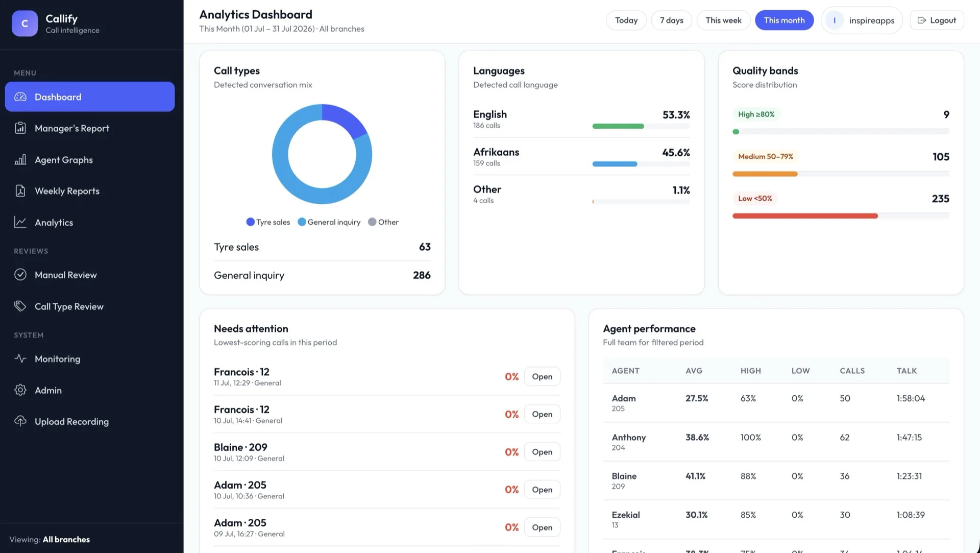The width and height of the screenshot is (980, 553).
Task: Click the Manual Review checkmark icon
Action: click(x=20, y=275)
